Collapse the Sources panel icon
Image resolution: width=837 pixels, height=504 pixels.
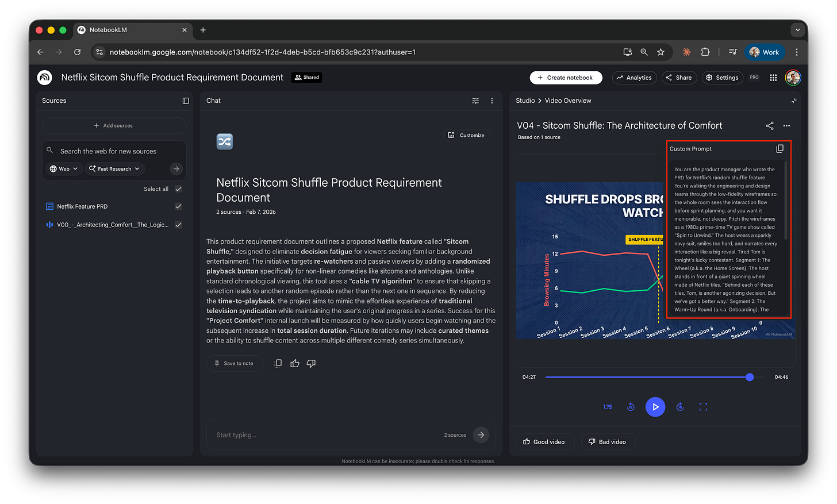click(186, 101)
